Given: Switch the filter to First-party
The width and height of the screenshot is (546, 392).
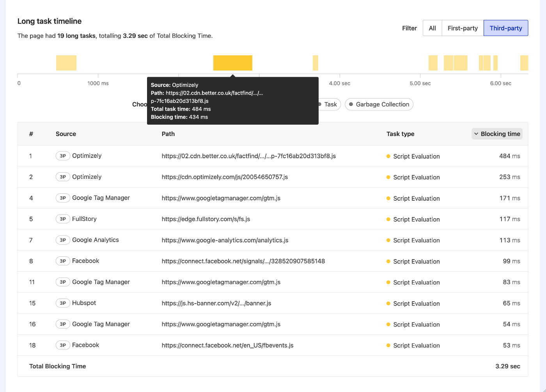Looking at the screenshot, I should pyautogui.click(x=463, y=28).
